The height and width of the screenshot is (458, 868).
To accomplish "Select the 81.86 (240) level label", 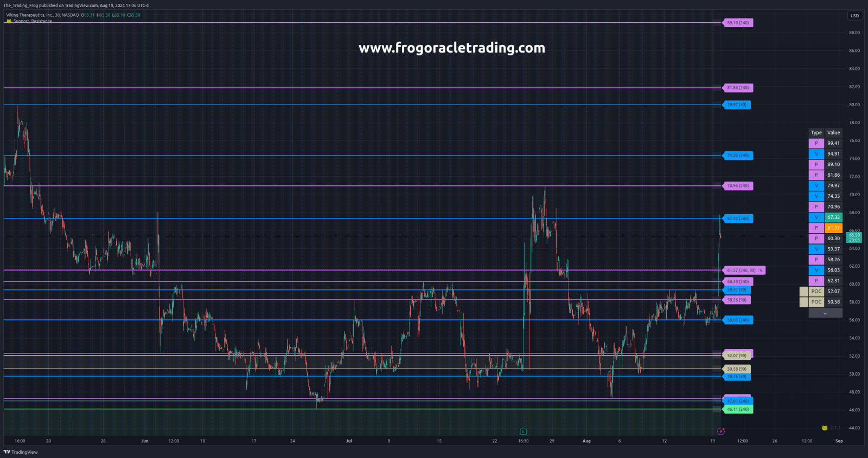I will point(738,88).
